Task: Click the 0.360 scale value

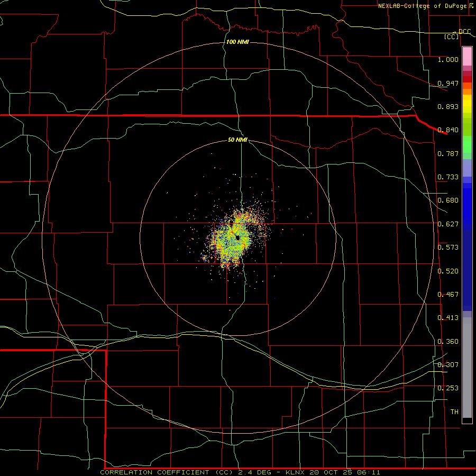Action: [x=448, y=342]
